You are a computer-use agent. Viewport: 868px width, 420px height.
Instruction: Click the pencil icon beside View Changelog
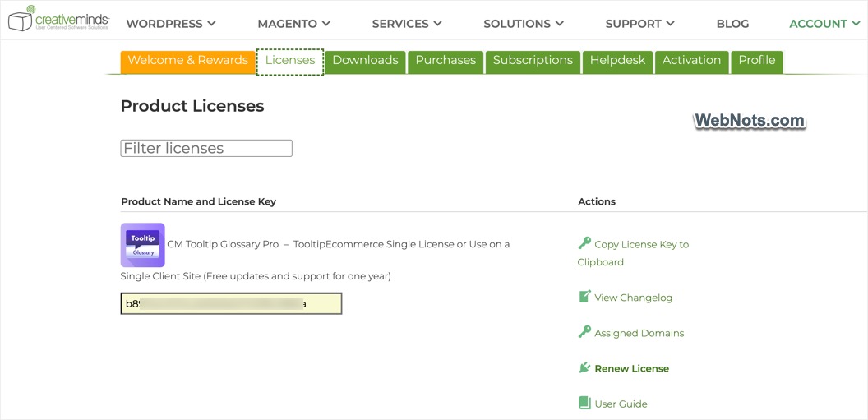[x=584, y=297]
